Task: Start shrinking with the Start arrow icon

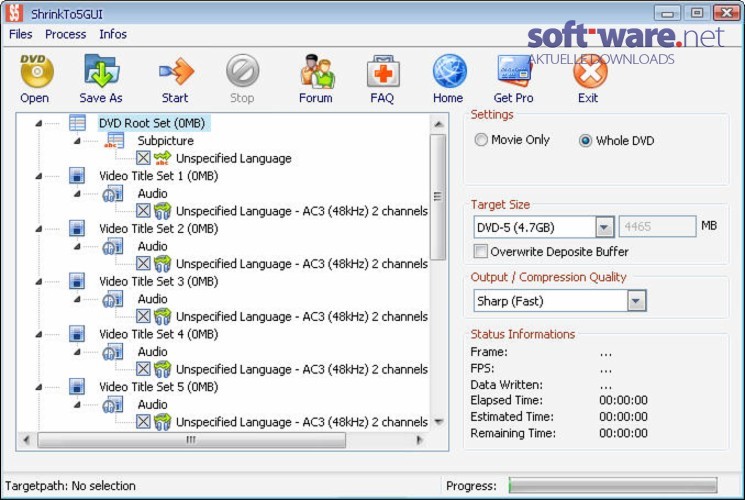Action: [x=176, y=71]
